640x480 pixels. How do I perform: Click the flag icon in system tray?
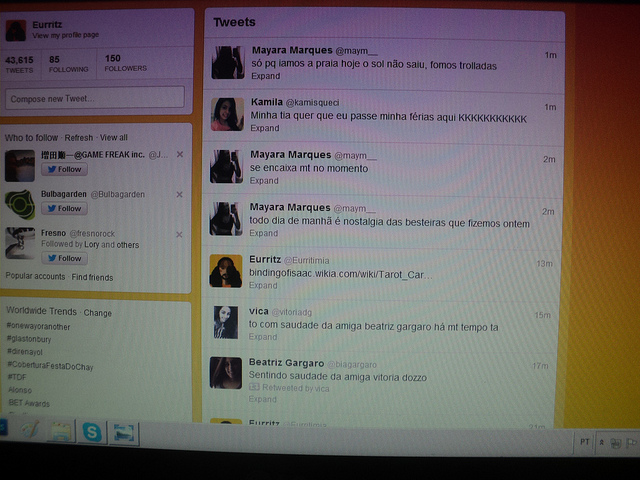(631, 443)
